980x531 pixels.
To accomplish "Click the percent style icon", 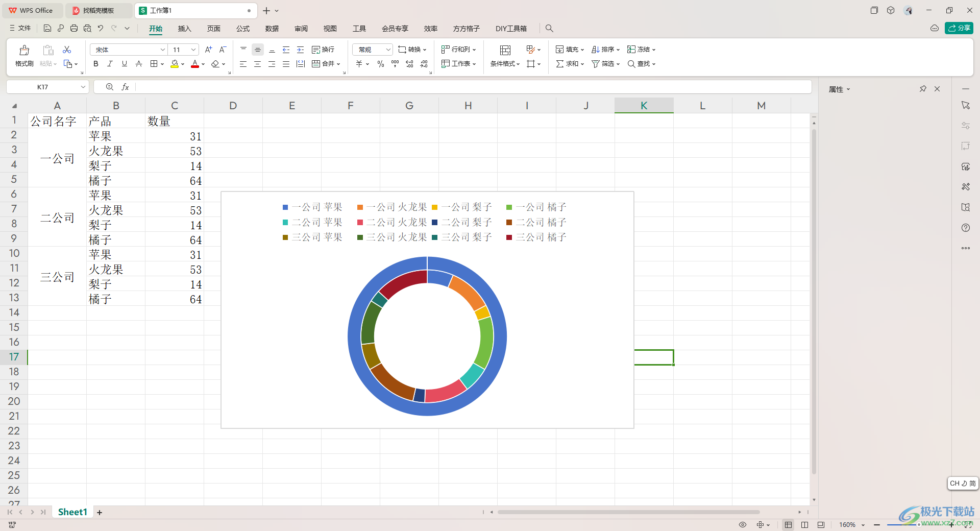I will [381, 64].
